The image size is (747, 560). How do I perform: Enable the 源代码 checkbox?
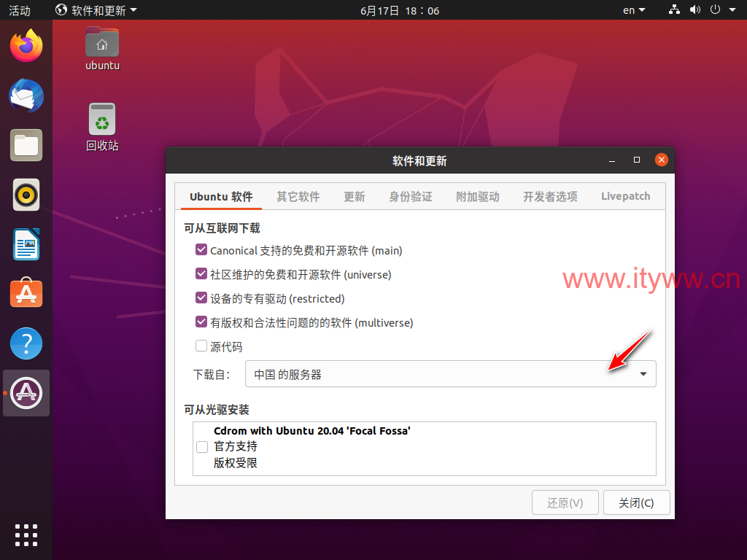point(201,346)
